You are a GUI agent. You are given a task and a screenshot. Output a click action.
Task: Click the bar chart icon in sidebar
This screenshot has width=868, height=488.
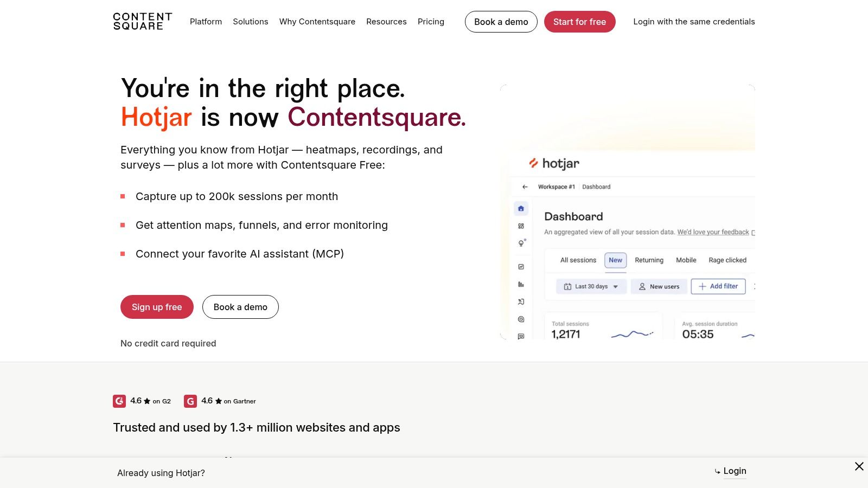tap(521, 284)
